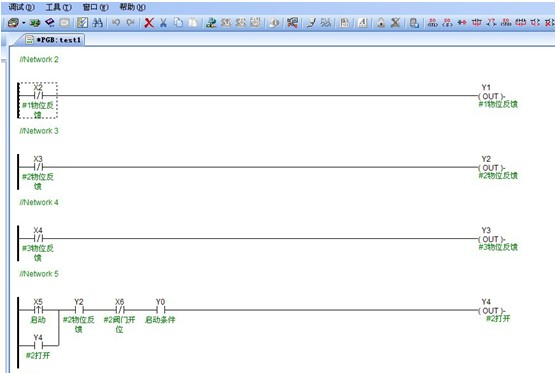
Task: Click the undo arrow icon
Action: click(x=116, y=23)
